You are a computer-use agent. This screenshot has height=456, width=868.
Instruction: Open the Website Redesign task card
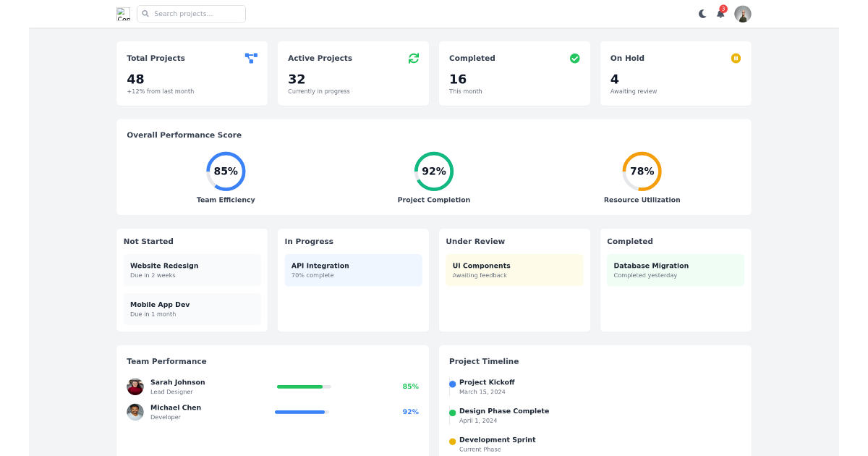click(x=192, y=270)
